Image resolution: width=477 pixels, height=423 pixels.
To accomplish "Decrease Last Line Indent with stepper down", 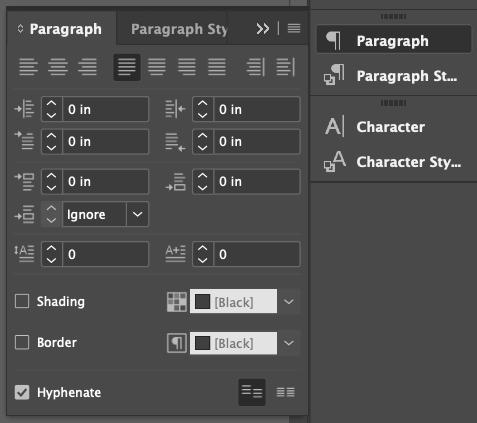I will pyautogui.click(x=202, y=148).
